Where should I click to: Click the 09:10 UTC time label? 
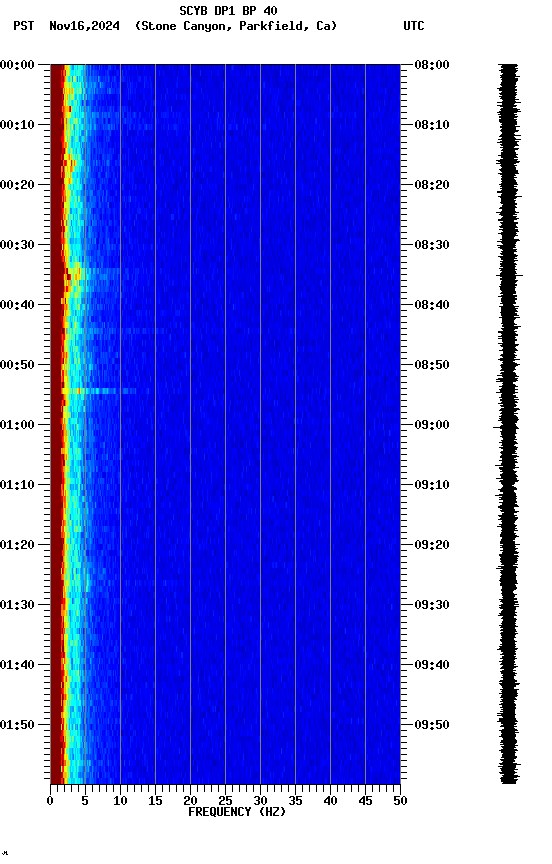(x=432, y=485)
